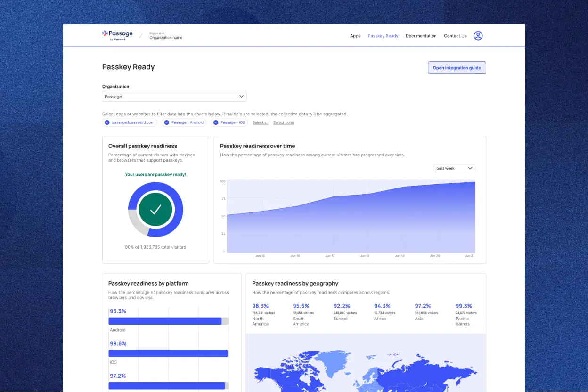The width and height of the screenshot is (588, 392).
Task: Select Apps in the top navigation
Action: 355,36
